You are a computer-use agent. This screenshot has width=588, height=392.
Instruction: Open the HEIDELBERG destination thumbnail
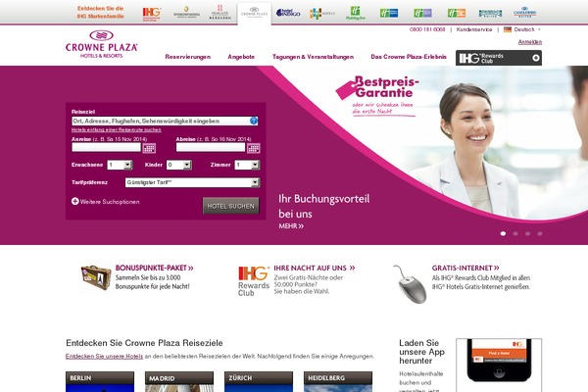pos(338,381)
